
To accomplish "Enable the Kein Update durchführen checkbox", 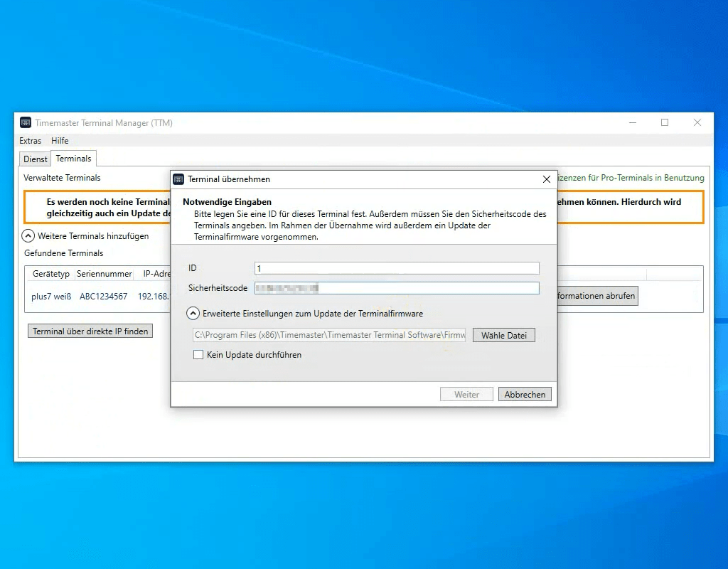I will pyautogui.click(x=198, y=355).
